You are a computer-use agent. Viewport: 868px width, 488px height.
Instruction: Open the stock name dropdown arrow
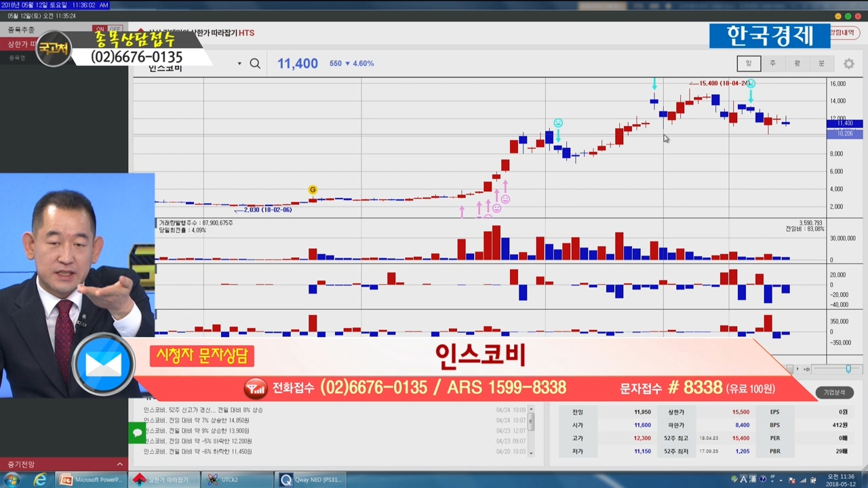[x=239, y=64]
